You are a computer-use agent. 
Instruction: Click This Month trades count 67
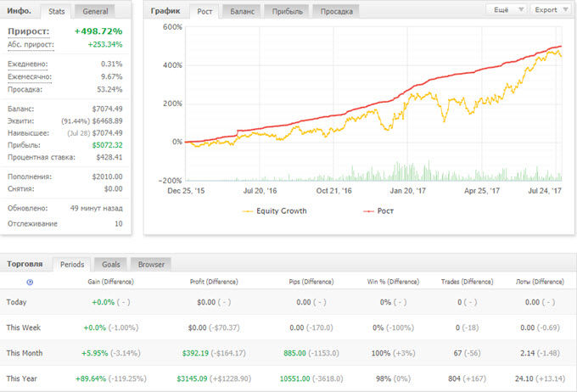(x=457, y=353)
